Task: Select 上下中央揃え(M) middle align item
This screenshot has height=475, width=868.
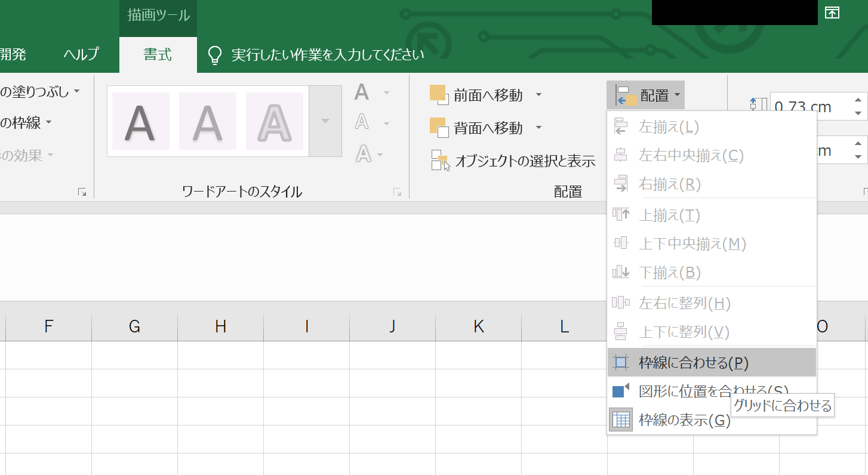Action: (712, 243)
